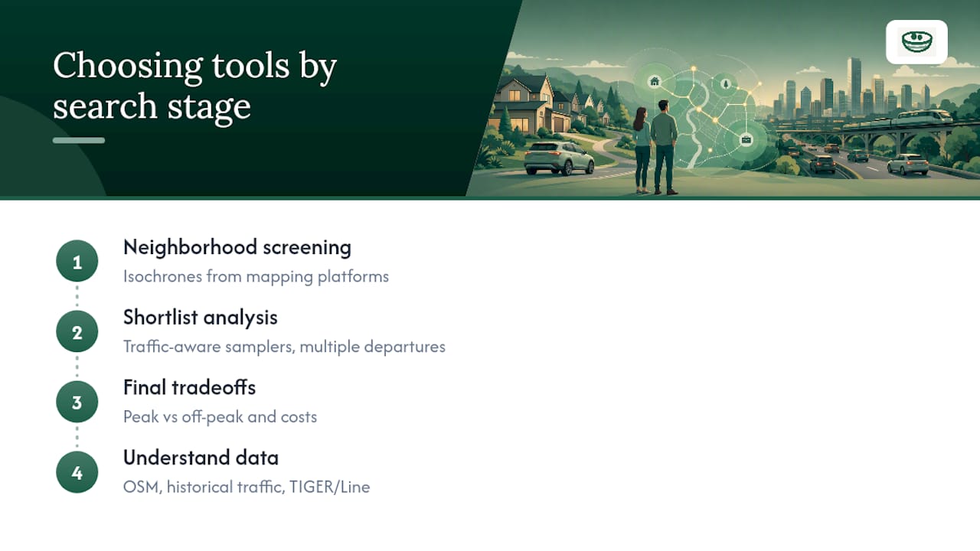Screen dimensions: 980x551
Task: Select Peak vs off-peak and costs text
Action: click(x=220, y=417)
